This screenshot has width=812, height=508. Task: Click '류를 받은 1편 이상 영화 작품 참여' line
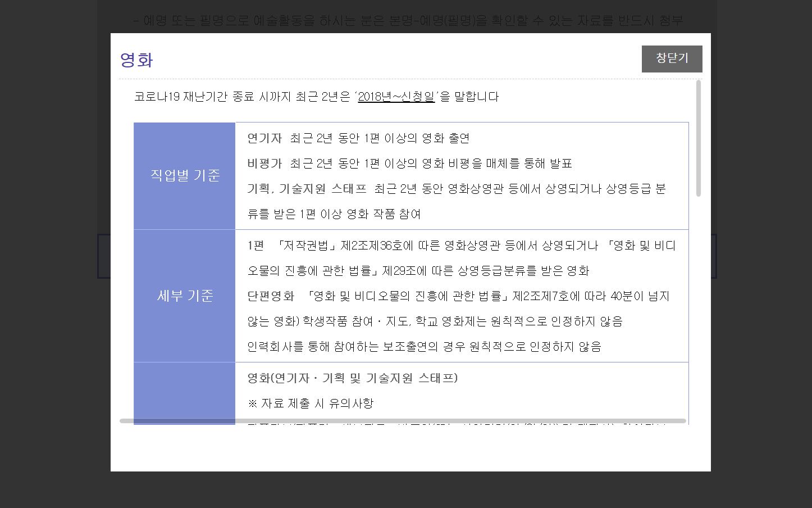pos(334,214)
